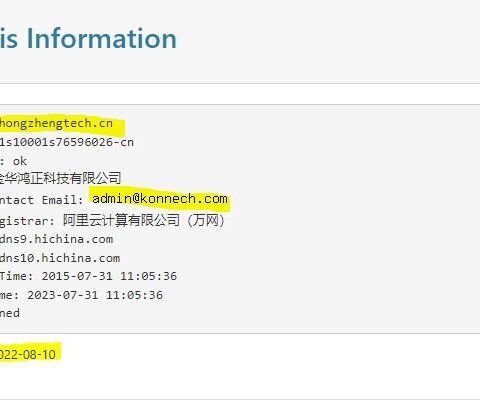Click the registrant name 金华鸿正科技有限公司

60,178
